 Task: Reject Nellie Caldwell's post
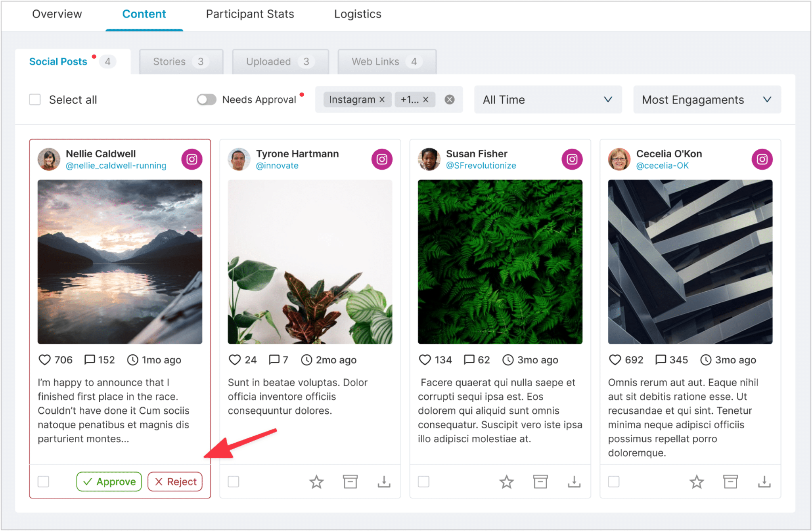pyautogui.click(x=175, y=482)
